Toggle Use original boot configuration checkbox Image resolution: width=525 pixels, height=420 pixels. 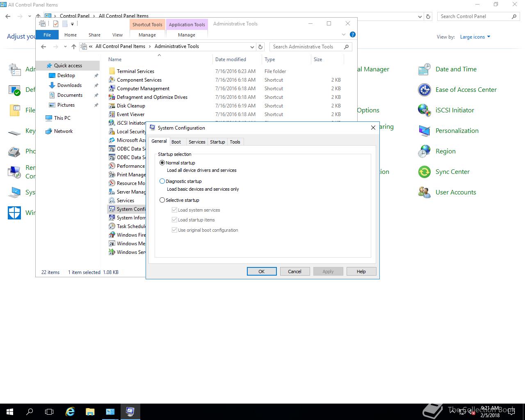tap(174, 230)
